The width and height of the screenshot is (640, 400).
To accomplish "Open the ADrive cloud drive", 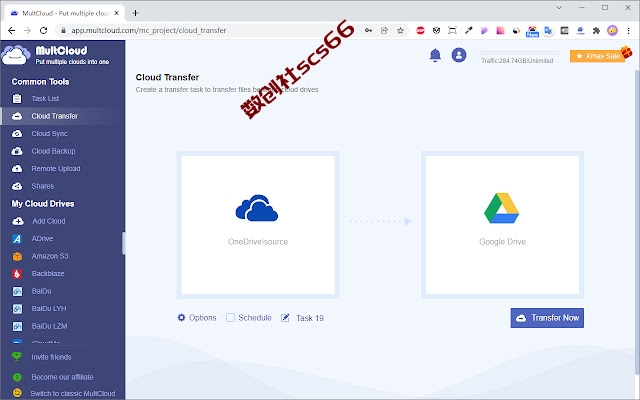I will 42,238.
